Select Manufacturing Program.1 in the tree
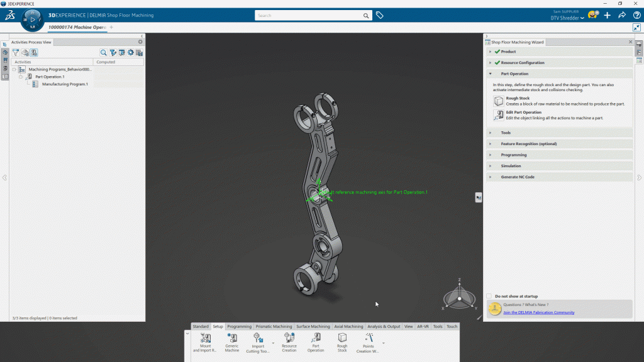Image resolution: width=644 pixels, height=362 pixels. coord(65,84)
